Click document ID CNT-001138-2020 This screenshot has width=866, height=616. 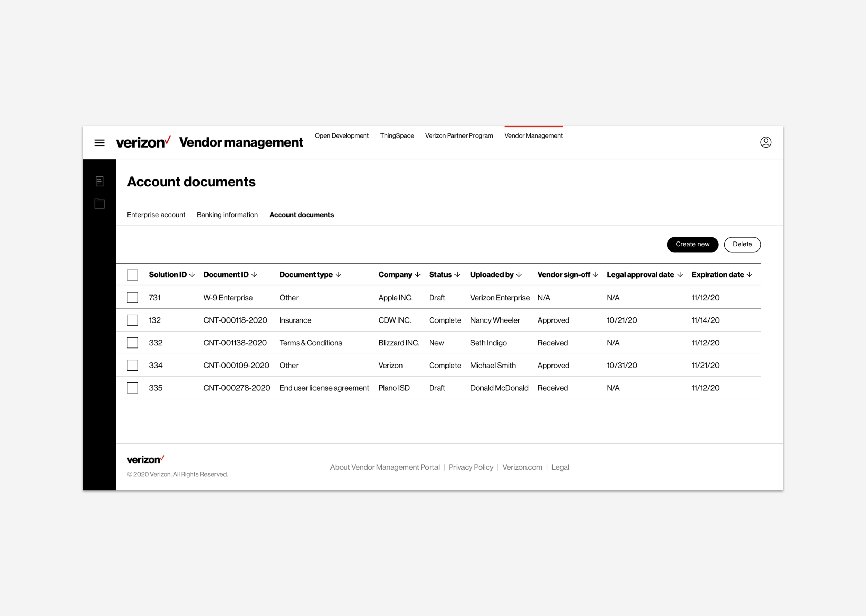pyautogui.click(x=235, y=343)
